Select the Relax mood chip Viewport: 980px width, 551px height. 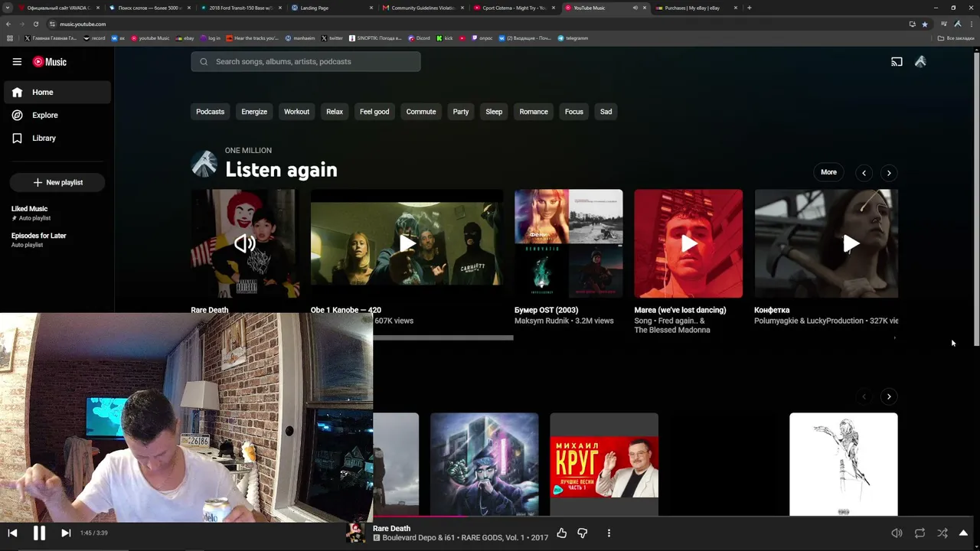(335, 112)
